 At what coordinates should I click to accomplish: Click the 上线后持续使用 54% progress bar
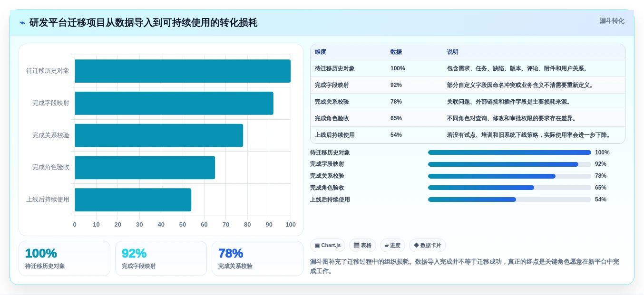(x=509, y=200)
